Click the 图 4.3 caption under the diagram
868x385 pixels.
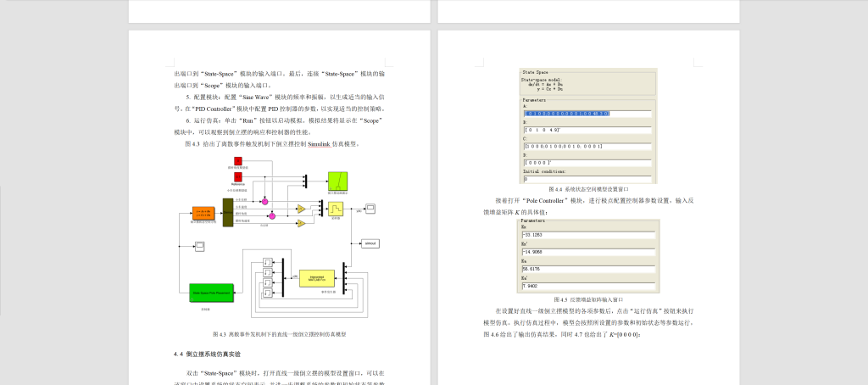[280, 334]
